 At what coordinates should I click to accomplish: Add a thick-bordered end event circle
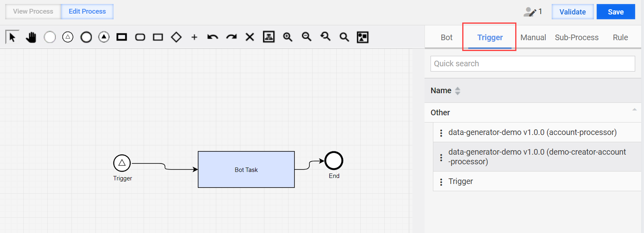coord(86,37)
